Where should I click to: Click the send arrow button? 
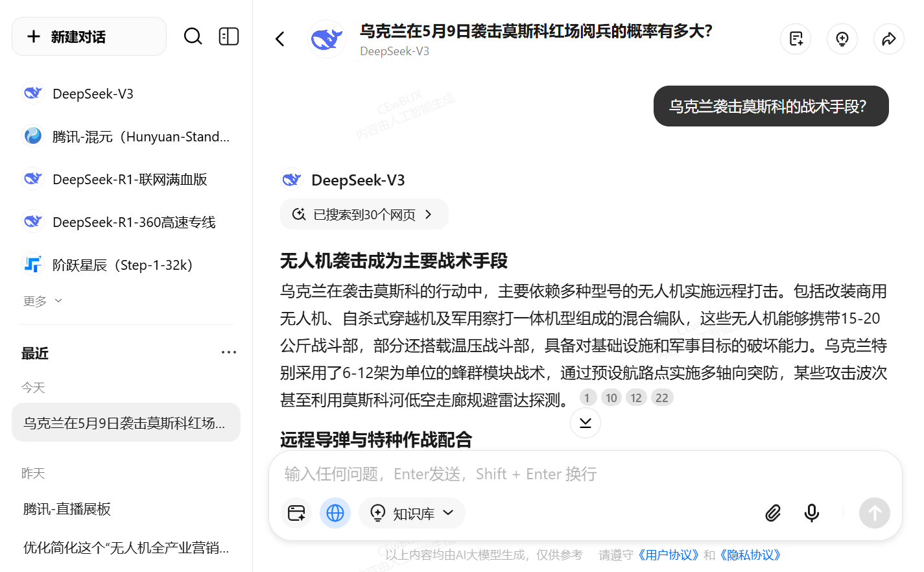pos(875,513)
